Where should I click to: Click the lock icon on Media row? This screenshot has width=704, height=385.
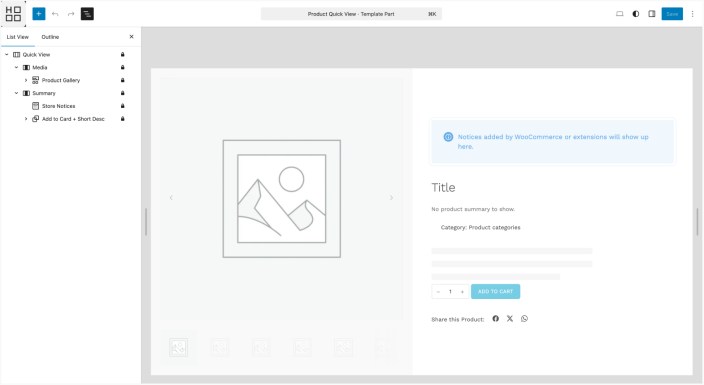(123, 67)
